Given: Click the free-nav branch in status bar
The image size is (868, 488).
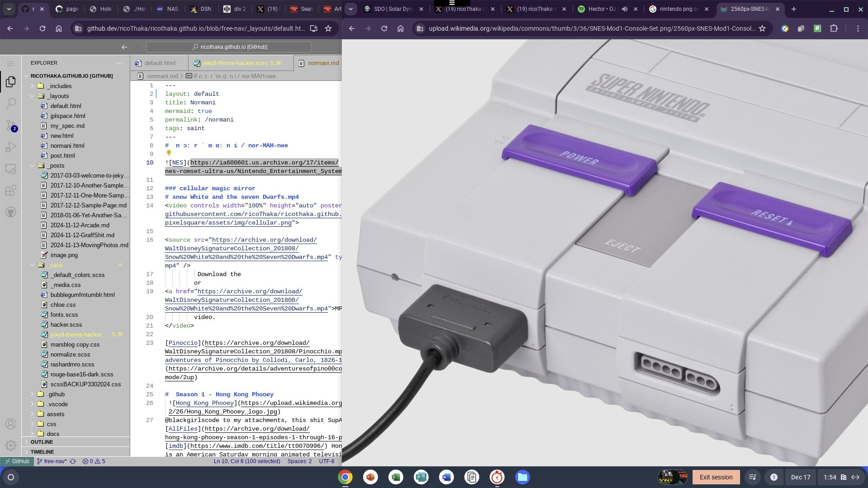Looking at the screenshot, I should 52,461.
